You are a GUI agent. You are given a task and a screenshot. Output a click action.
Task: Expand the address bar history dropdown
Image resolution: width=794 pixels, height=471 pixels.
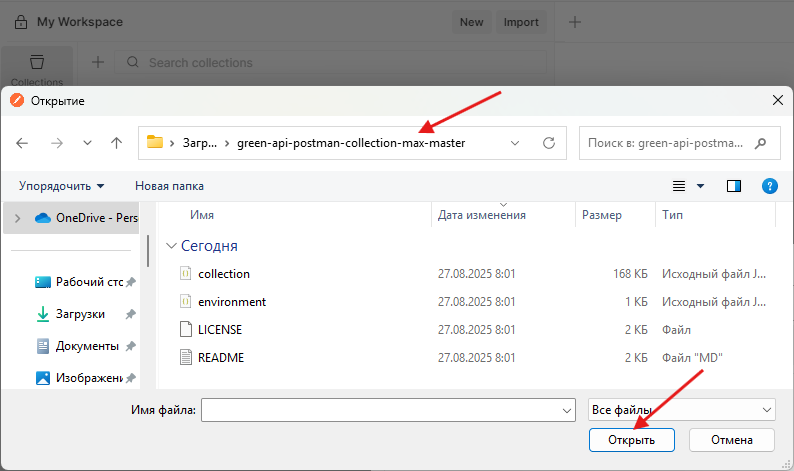pyautogui.click(x=515, y=143)
